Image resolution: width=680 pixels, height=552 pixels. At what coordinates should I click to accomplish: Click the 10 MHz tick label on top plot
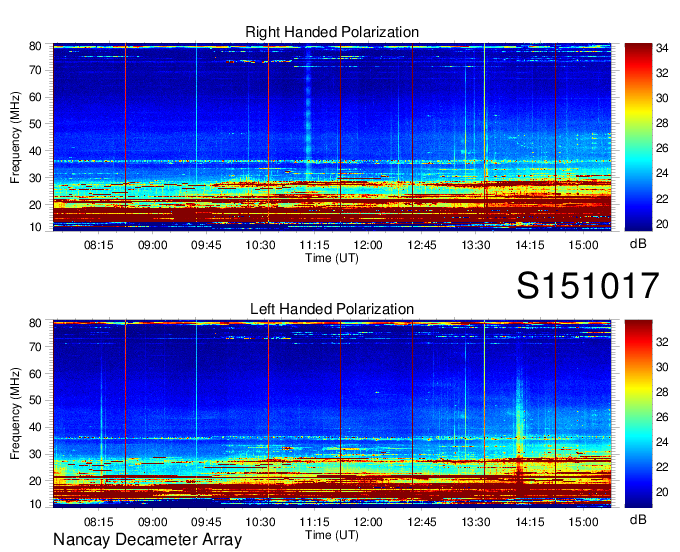pos(35,227)
